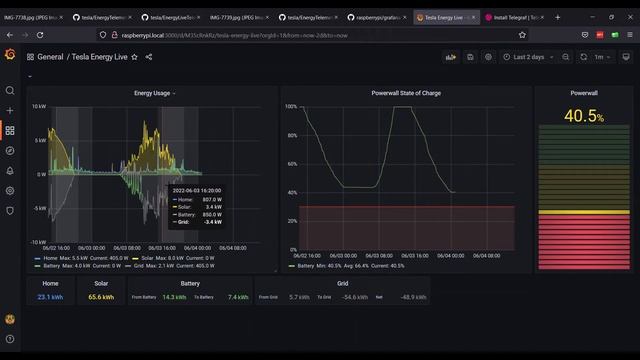
Task: Open Grafana home logo
Action: pos(10,54)
